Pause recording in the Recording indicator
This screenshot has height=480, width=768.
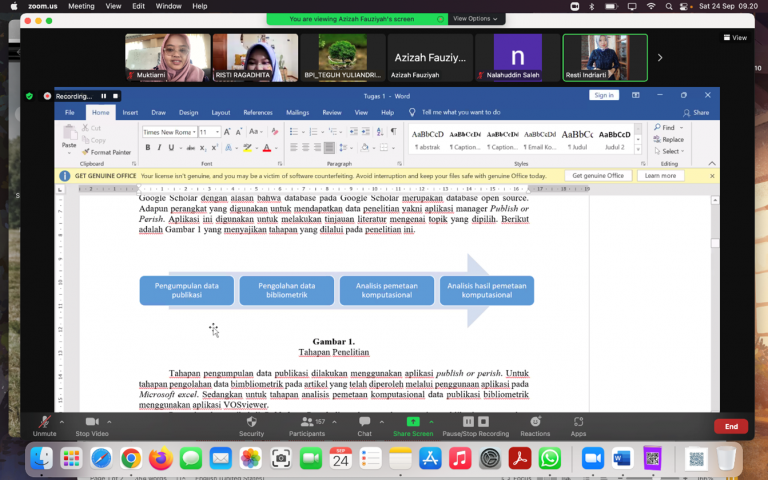click(103, 96)
